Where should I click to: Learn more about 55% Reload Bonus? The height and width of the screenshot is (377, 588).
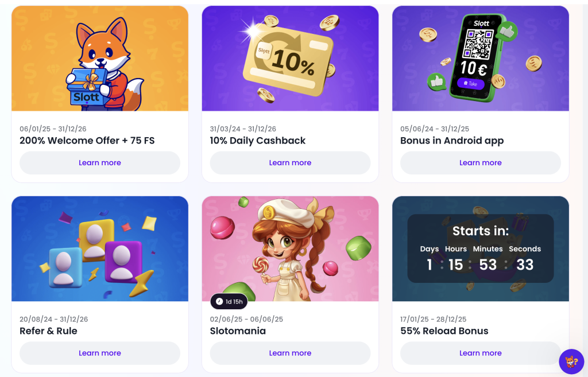pyautogui.click(x=481, y=353)
